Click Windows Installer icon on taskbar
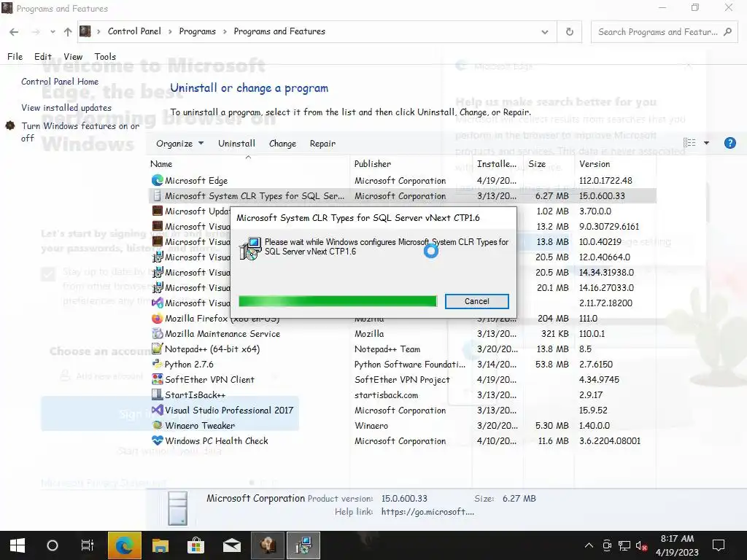 (303, 545)
